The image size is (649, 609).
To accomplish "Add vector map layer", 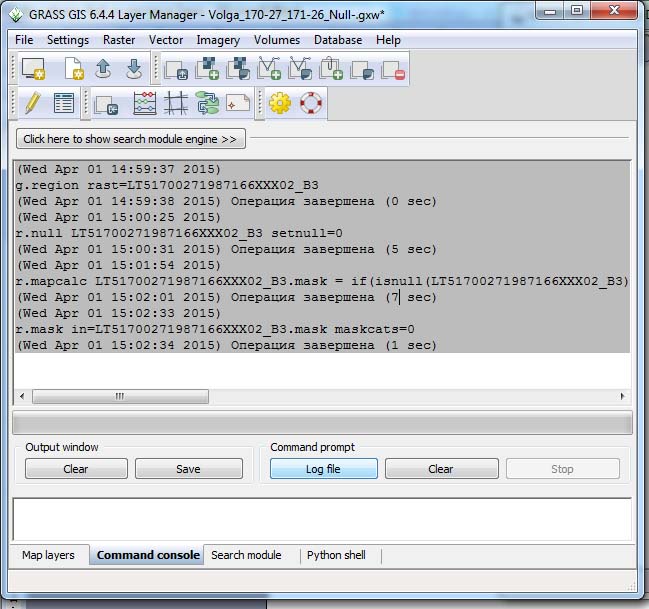I will tap(269, 68).
